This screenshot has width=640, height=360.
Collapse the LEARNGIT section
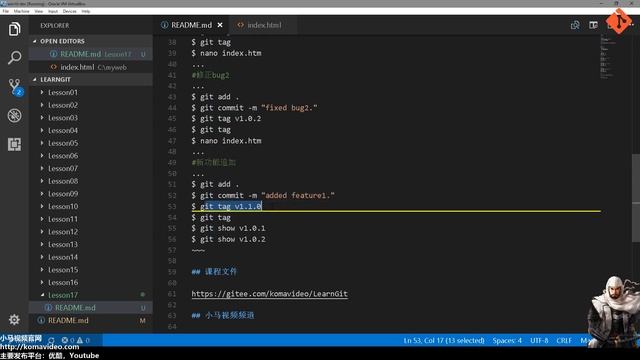pyautogui.click(x=91, y=80)
